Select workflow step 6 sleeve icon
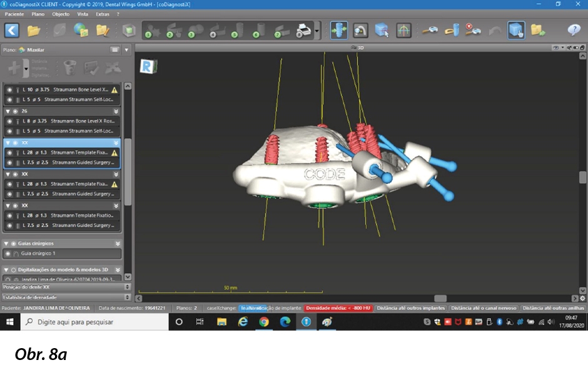Image resolution: width=588 pixels, height=375 pixels. click(260, 31)
